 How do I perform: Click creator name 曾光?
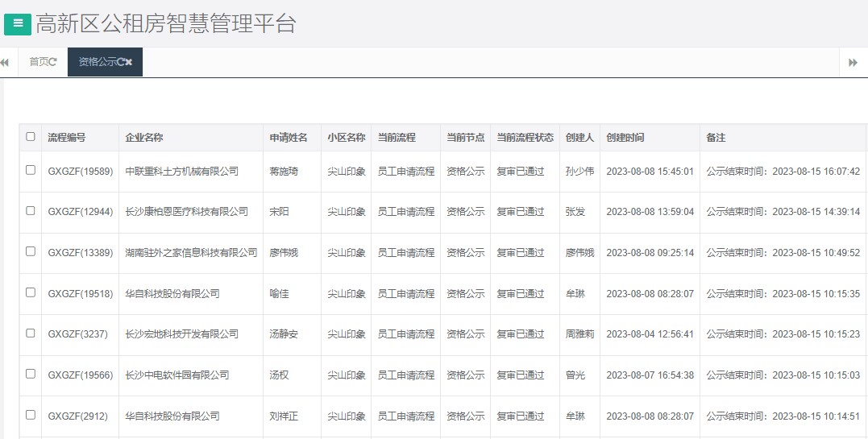575,375
